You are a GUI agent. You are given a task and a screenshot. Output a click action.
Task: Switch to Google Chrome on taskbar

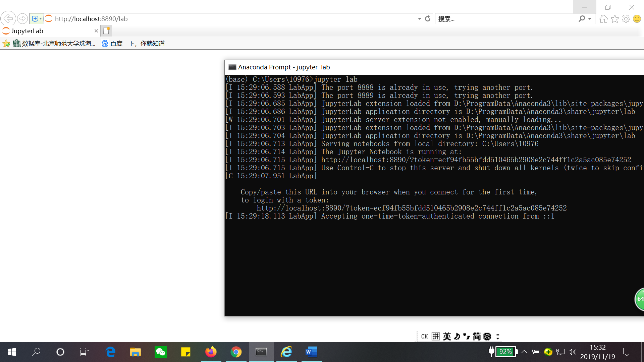[x=236, y=352]
